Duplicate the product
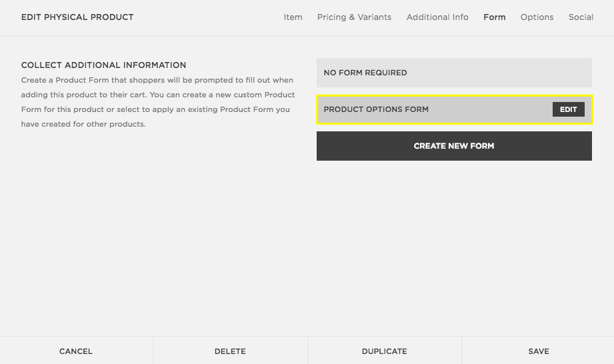This screenshot has height=364, width=614. (x=384, y=351)
